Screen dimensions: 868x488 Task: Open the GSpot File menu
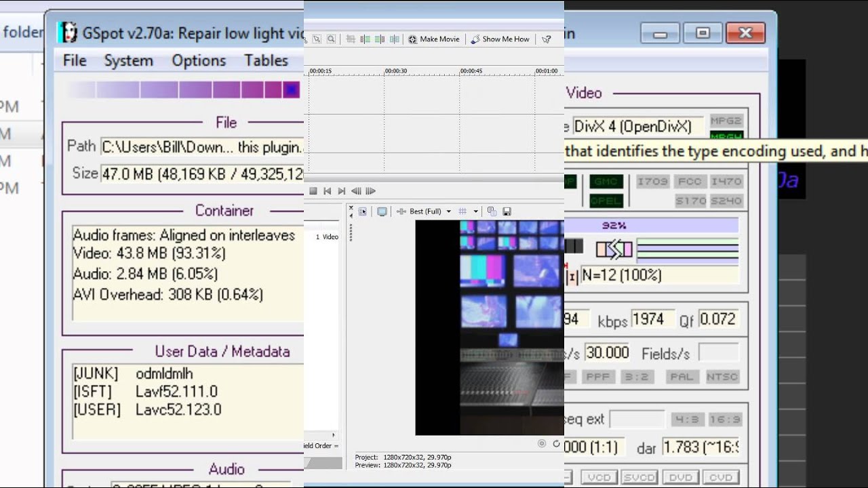tap(75, 60)
